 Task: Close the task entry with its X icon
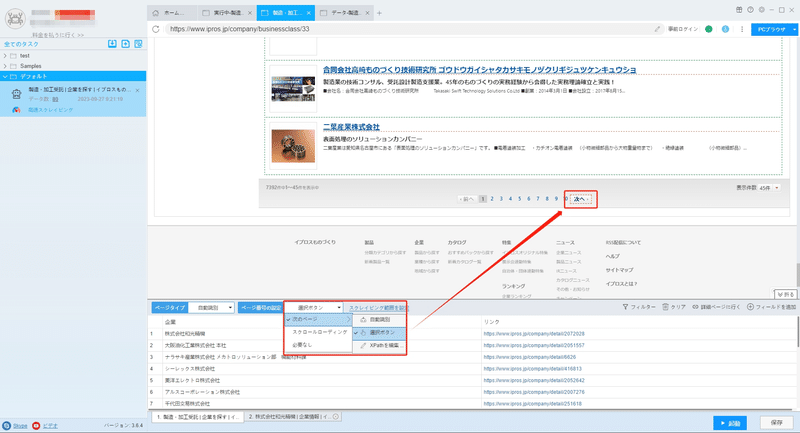click(137, 90)
